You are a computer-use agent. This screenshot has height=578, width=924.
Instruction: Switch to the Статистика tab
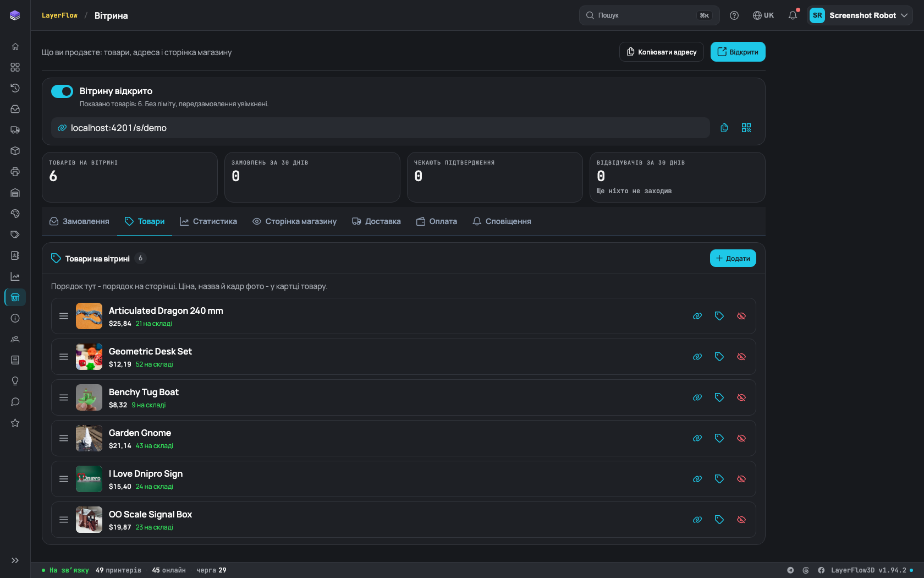[x=208, y=221]
